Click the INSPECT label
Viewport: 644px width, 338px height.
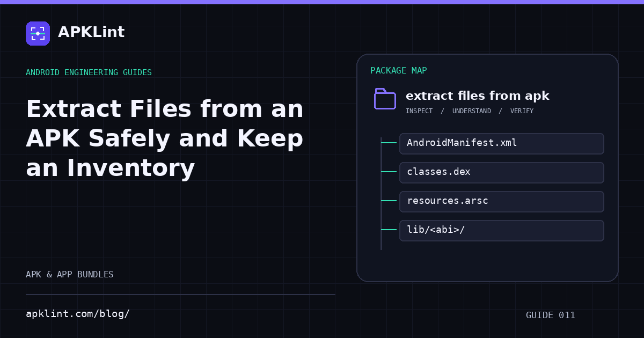pos(419,111)
